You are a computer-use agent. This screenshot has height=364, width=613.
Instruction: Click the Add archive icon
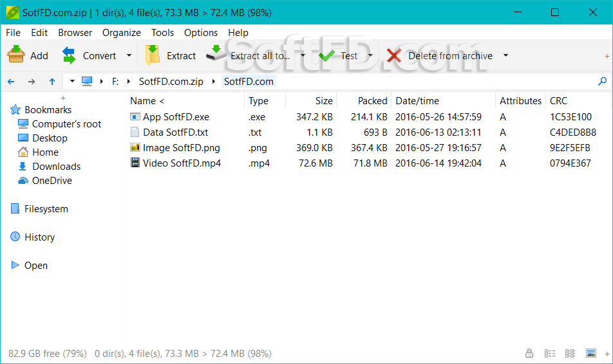coord(16,55)
